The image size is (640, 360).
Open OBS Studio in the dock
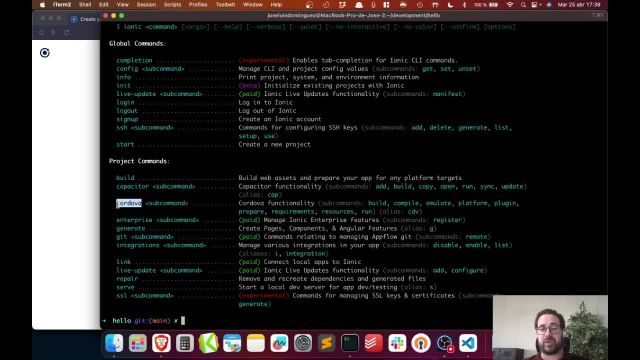click(x=444, y=343)
